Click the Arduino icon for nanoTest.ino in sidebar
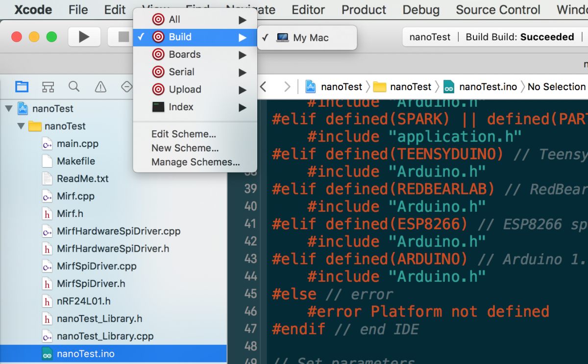588x364 pixels. coord(48,354)
